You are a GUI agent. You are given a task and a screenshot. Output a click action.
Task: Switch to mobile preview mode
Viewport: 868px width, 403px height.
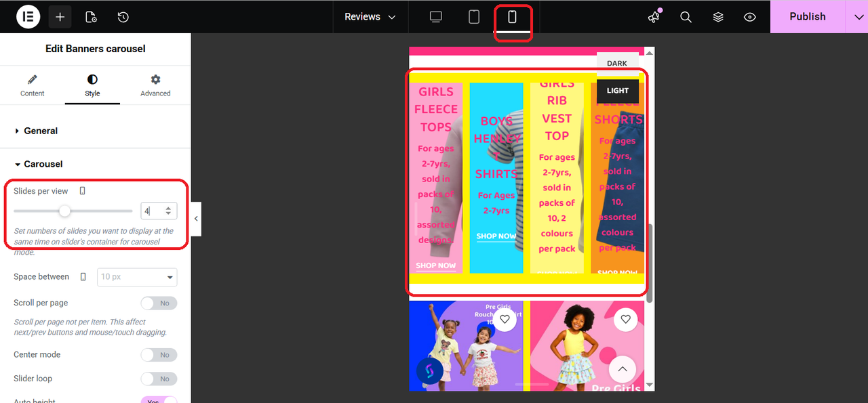pyautogui.click(x=512, y=17)
